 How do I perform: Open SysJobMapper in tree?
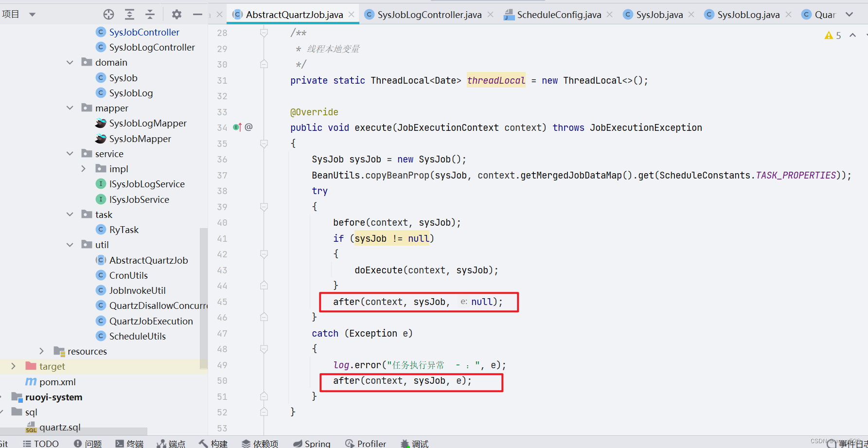[140, 139]
